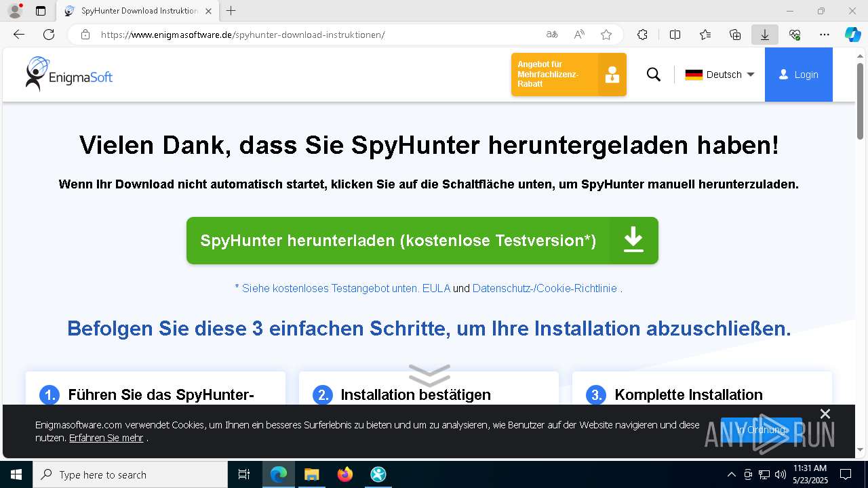Open the favorites list icon
Viewport: 868px width, 488px height.
(x=705, y=35)
